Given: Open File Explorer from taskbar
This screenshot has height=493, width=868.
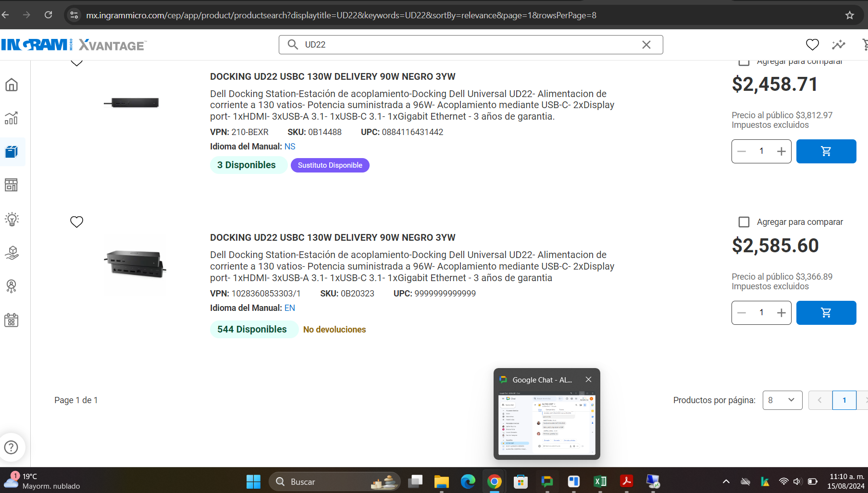Looking at the screenshot, I should [442, 481].
